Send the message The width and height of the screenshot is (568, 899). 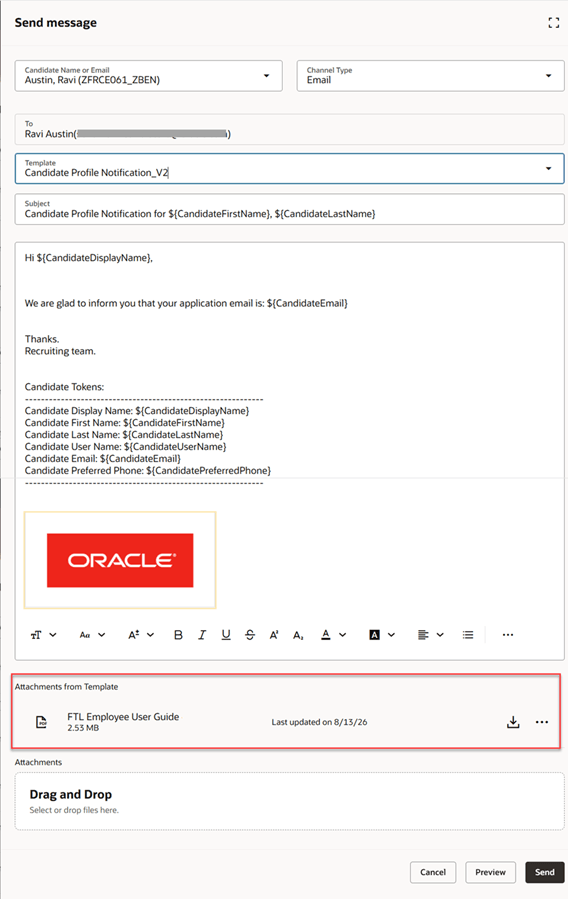545,872
